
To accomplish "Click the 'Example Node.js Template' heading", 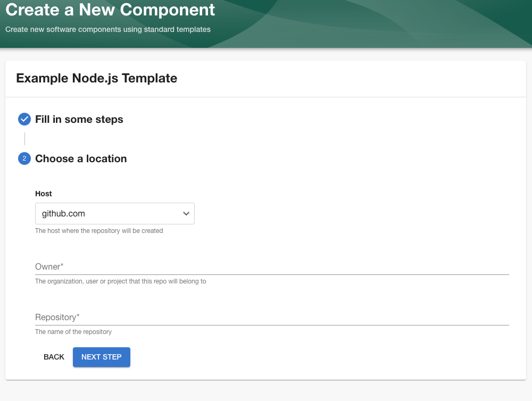I will [97, 78].
